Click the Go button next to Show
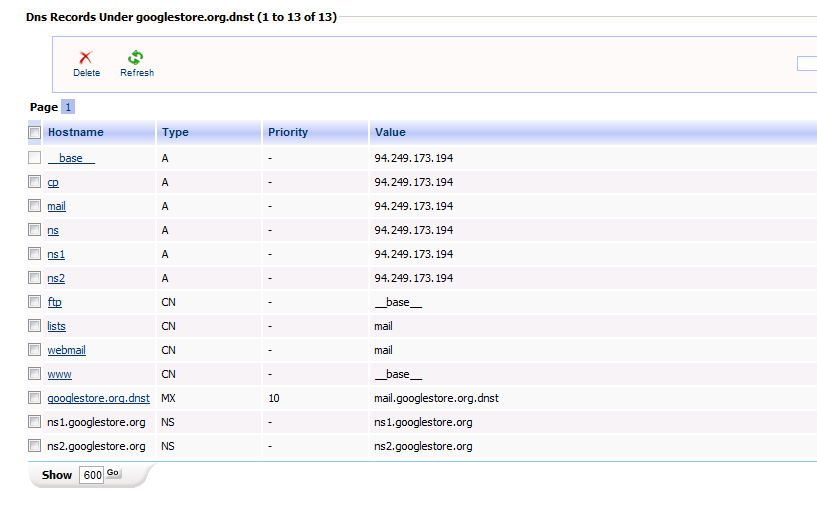 tap(113, 473)
